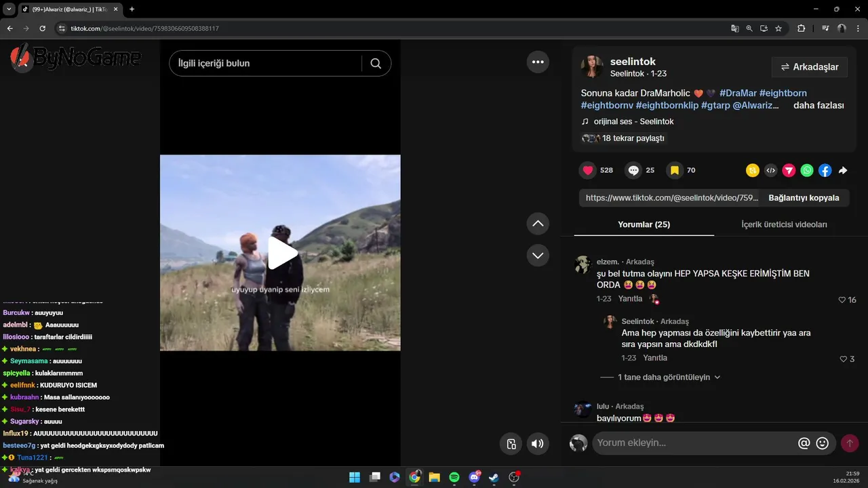Click the embed code icon
Viewport: 868px width, 488px height.
click(x=770, y=171)
